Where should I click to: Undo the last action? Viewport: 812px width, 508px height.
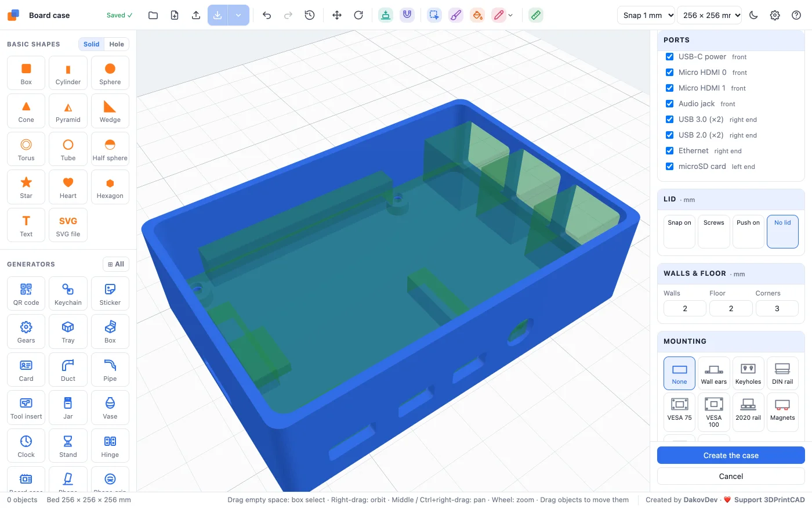click(x=267, y=15)
